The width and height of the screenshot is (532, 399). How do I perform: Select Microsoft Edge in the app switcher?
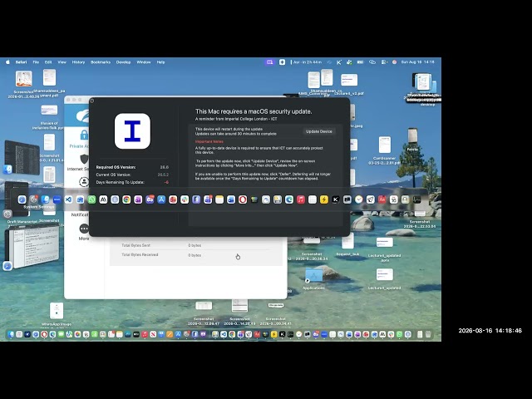click(289, 199)
